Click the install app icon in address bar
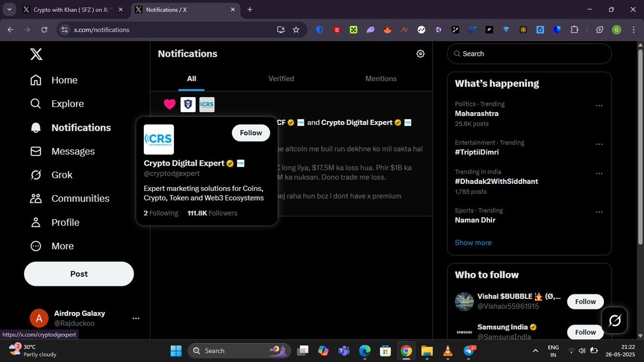Screen dimensions: 644x362 (280, 29)
